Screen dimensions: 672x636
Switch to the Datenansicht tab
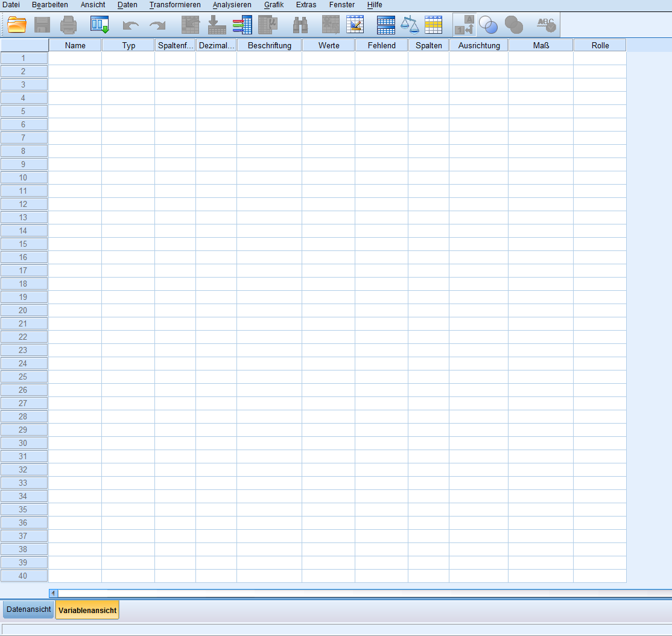28,609
